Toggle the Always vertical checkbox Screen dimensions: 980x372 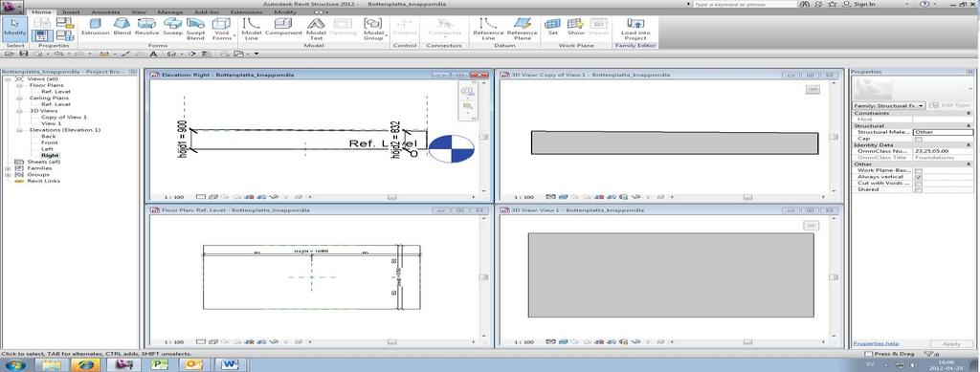918,177
